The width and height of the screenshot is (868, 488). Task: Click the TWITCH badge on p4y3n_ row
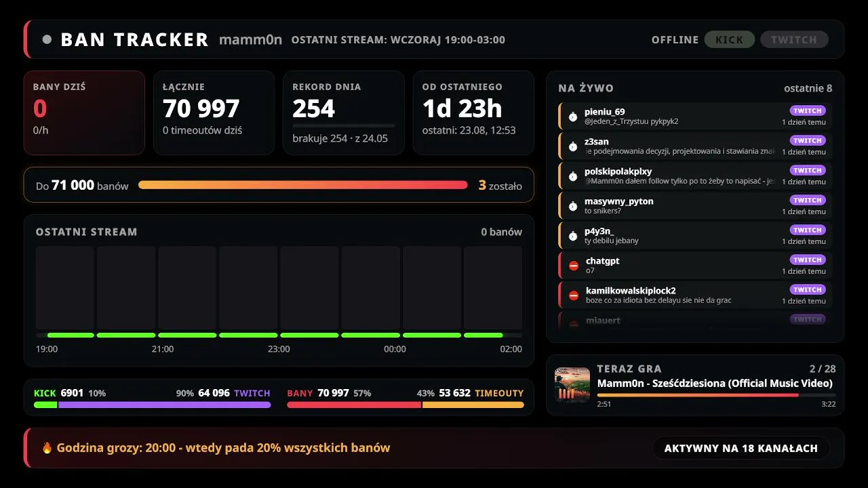tap(808, 230)
